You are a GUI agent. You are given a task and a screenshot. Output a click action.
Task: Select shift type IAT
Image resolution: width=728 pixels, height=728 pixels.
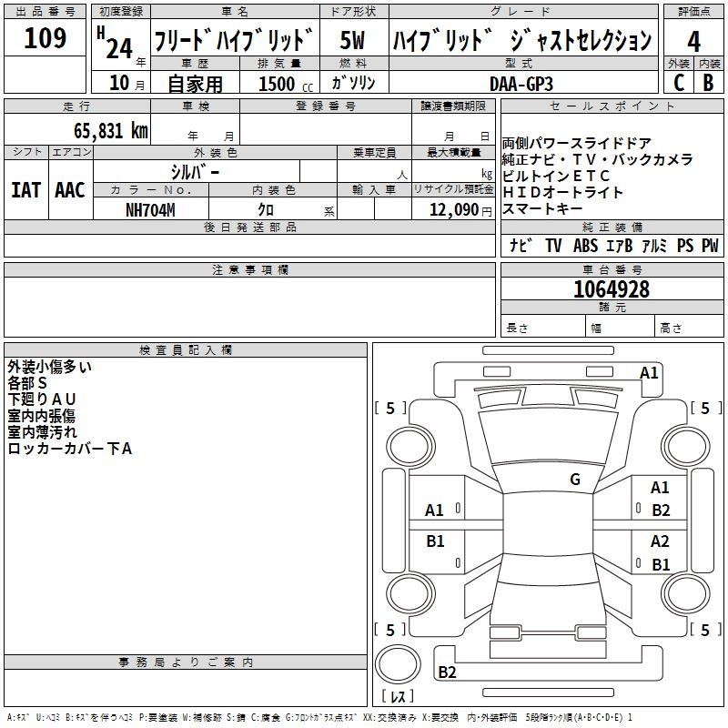(x=26, y=190)
